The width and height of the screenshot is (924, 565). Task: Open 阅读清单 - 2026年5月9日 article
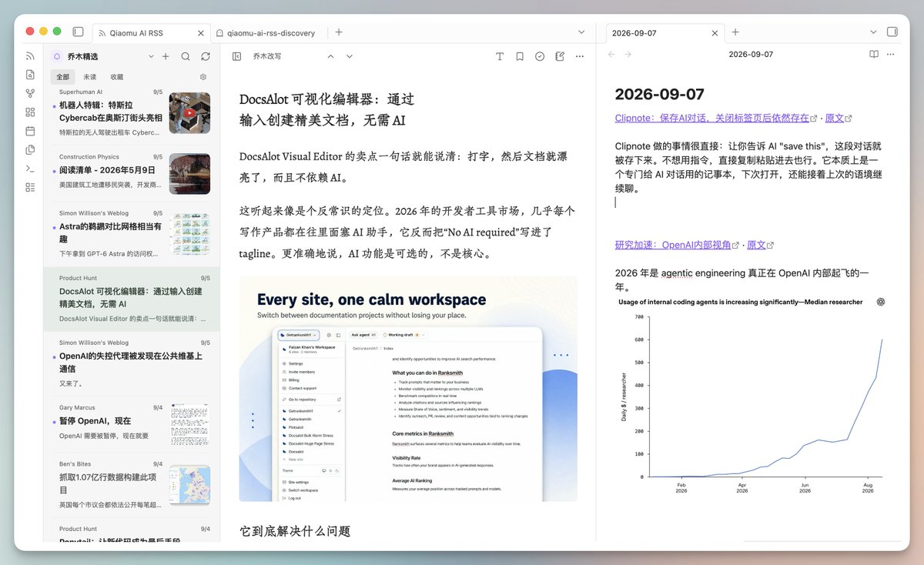[x=132, y=172]
